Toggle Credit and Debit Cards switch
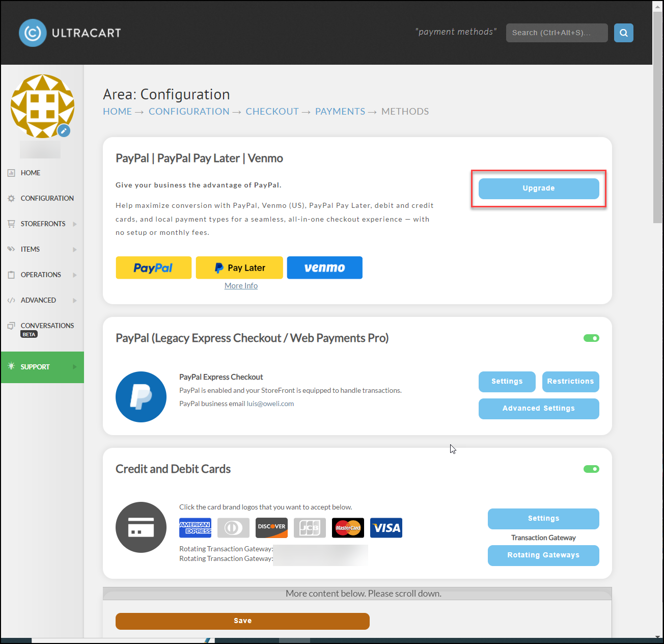This screenshot has height=644, width=664. [x=591, y=469]
